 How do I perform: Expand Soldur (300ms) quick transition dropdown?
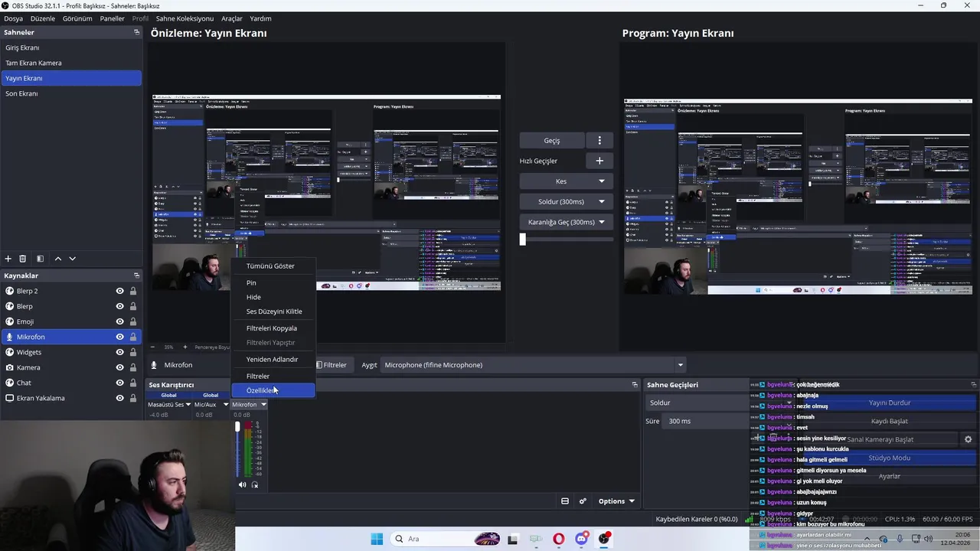click(x=602, y=202)
